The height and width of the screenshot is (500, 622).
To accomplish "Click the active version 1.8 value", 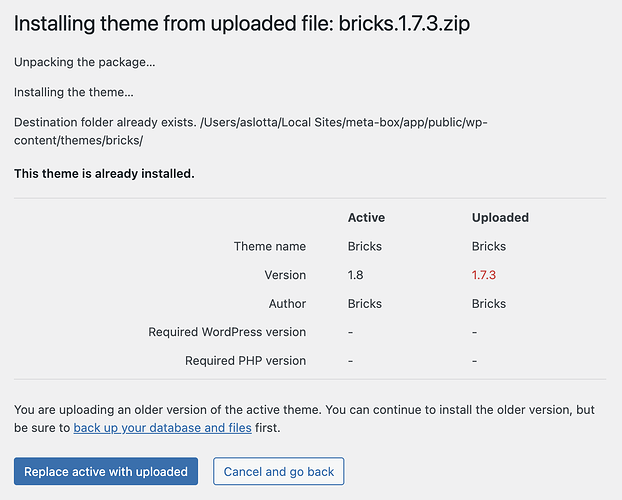I will (357, 275).
